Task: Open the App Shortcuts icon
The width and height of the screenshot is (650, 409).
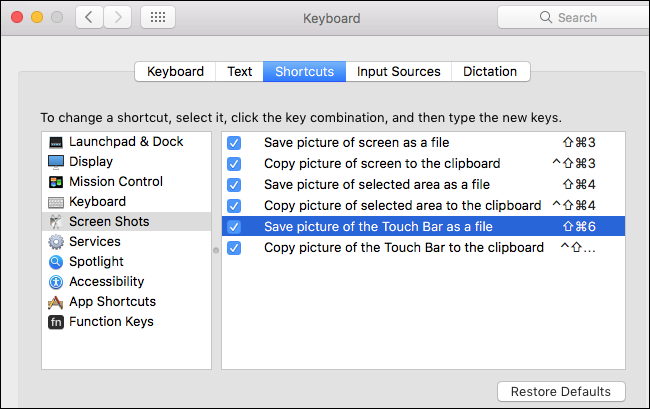Action: pyautogui.click(x=56, y=302)
